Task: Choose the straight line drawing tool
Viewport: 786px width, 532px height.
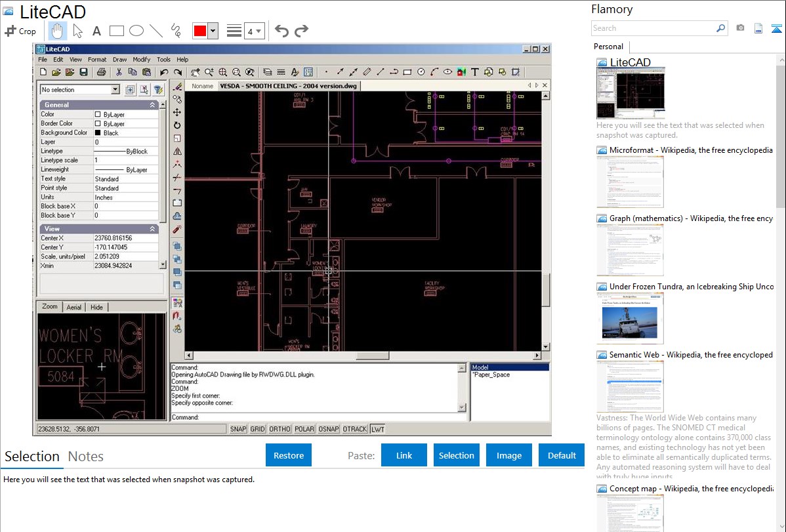Action: click(156, 31)
